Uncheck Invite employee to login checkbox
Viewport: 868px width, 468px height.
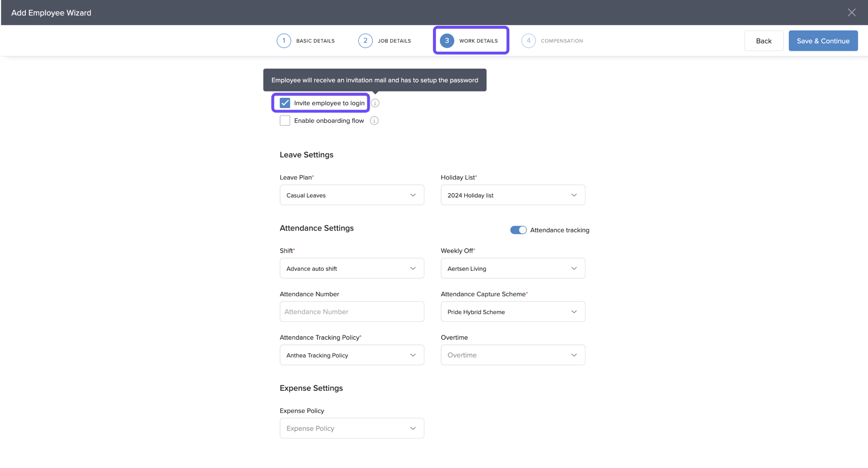(x=285, y=103)
